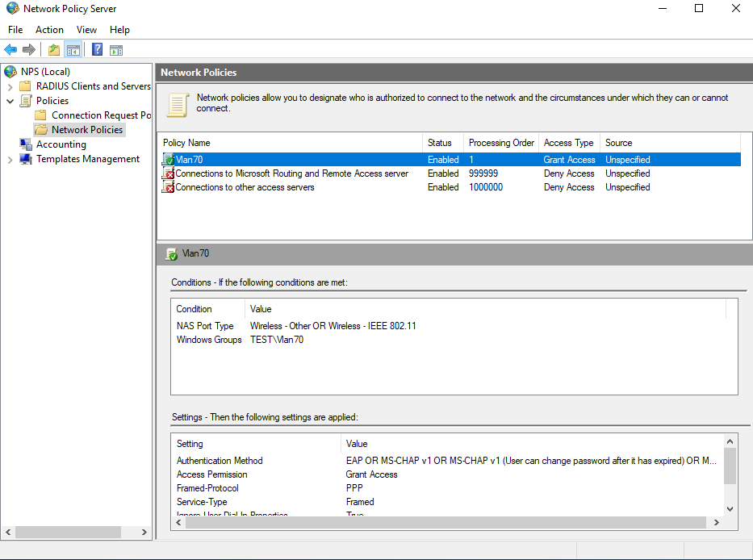Select the NPS (Local) globe icon
This screenshot has height=560, width=753.
click(x=10, y=72)
